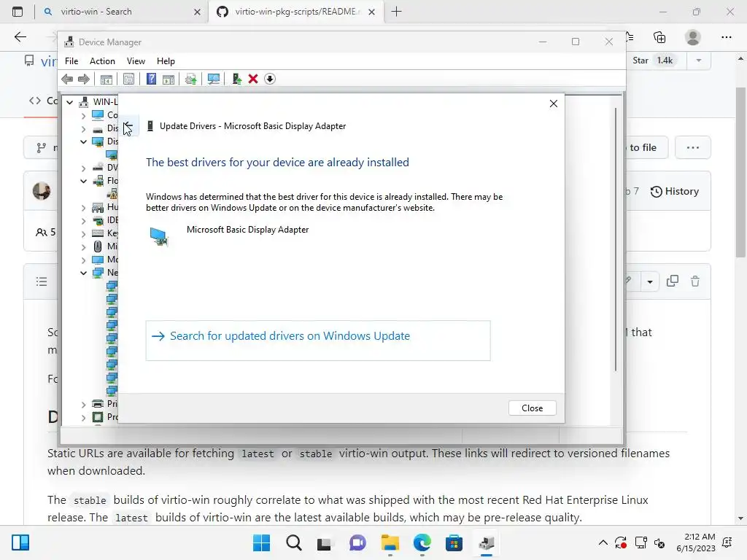This screenshot has width=747, height=560.
Task: Open the edit file dropdown arrow on GitHub
Action: pyautogui.click(x=650, y=282)
